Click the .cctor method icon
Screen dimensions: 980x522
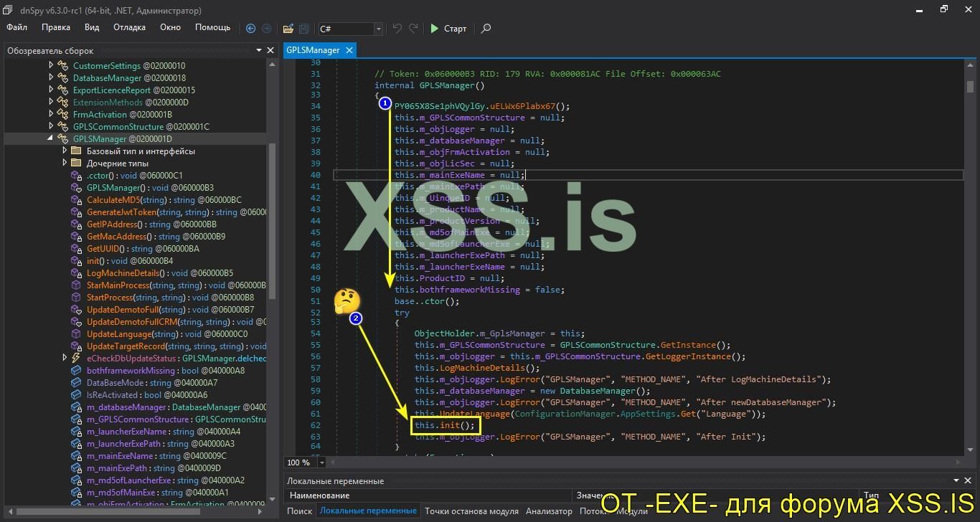(x=76, y=176)
